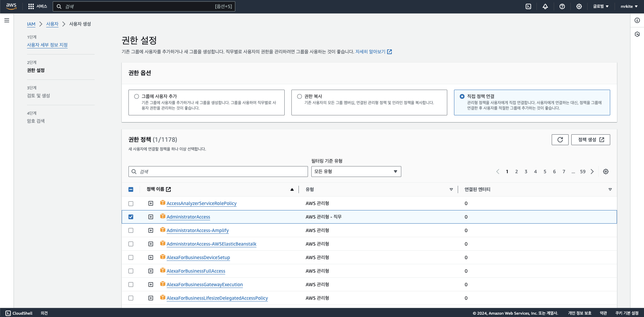Open 개인 정보 보호 footer link
The width and height of the screenshot is (644, 317).
tap(580, 313)
